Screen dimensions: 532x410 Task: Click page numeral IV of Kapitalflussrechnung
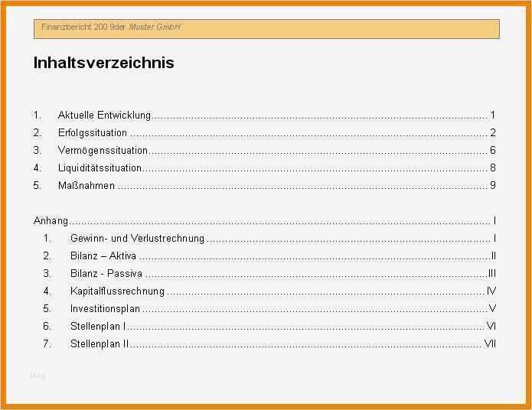491,291
